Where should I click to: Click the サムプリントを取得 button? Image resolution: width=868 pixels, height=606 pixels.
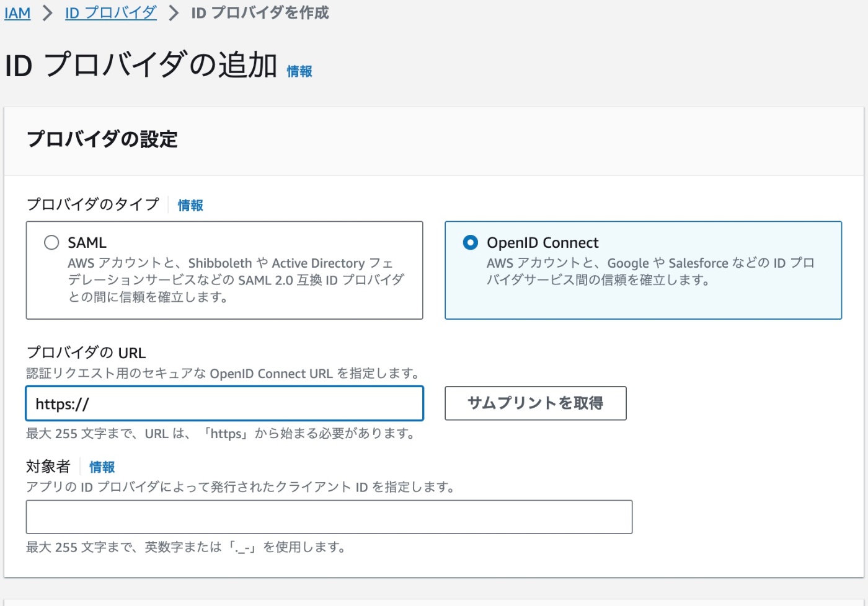[x=536, y=403]
